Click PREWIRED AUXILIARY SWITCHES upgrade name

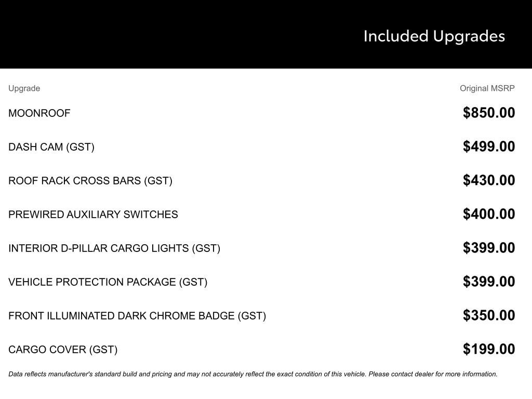click(x=93, y=215)
